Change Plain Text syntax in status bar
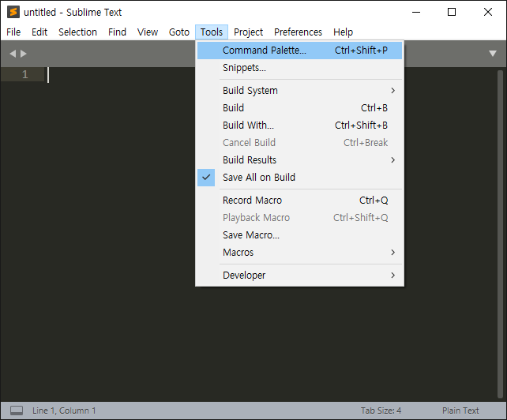 point(460,411)
